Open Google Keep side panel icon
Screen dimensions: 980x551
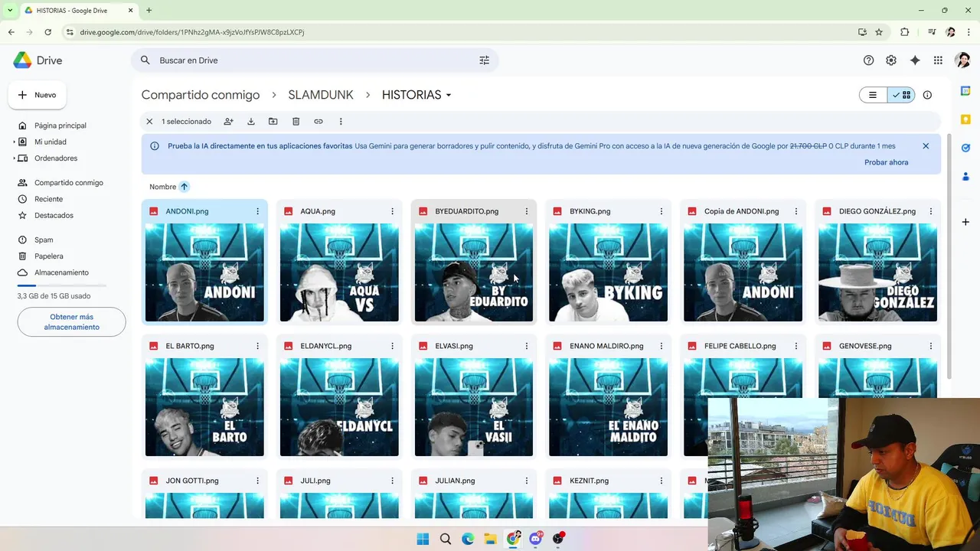[965, 119]
